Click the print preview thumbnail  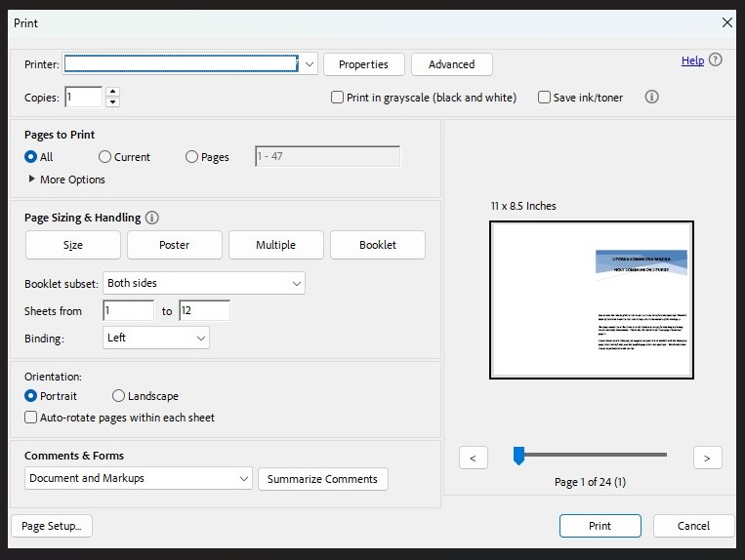click(x=592, y=300)
